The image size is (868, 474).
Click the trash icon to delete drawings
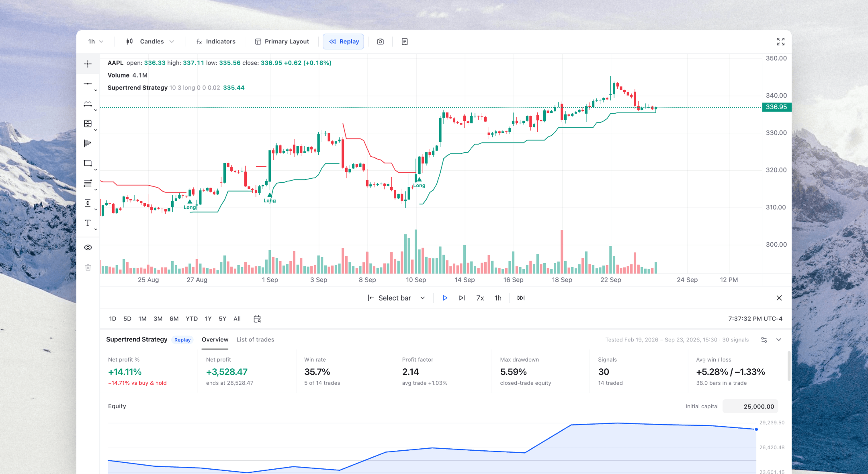coord(88,267)
